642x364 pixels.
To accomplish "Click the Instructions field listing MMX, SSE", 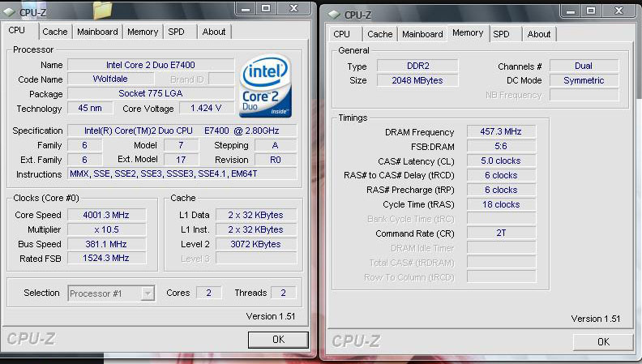I will (182, 173).
